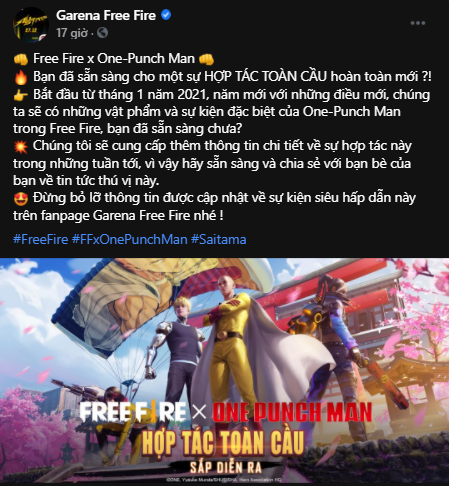
Task: Click the fist emoji before Free Fire x
Action: click(x=21, y=59)
